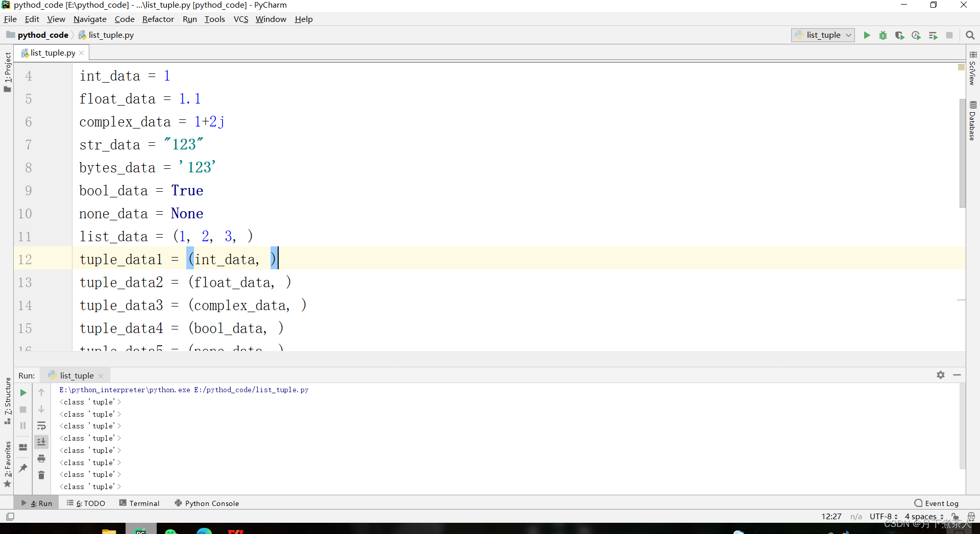
Task: Open the Edit menu
Action: point(32,19)
